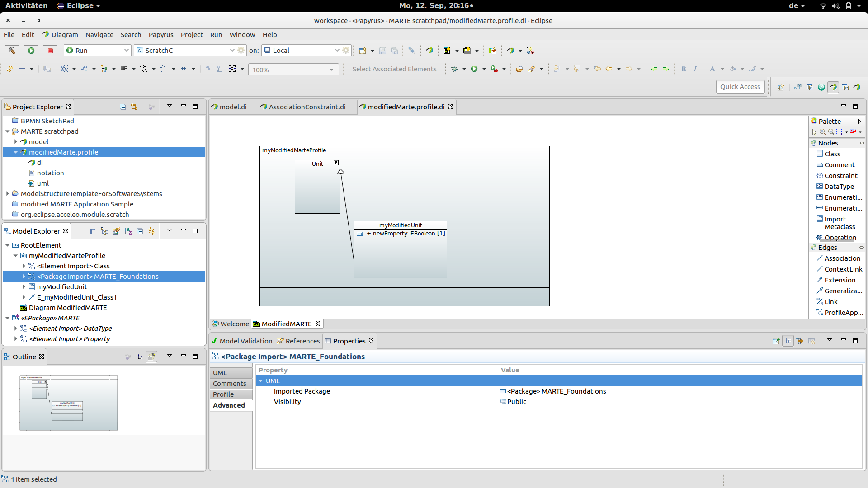Click the green forward navigation arrow
Screen dimensions: 868x488
pos(666,69)
